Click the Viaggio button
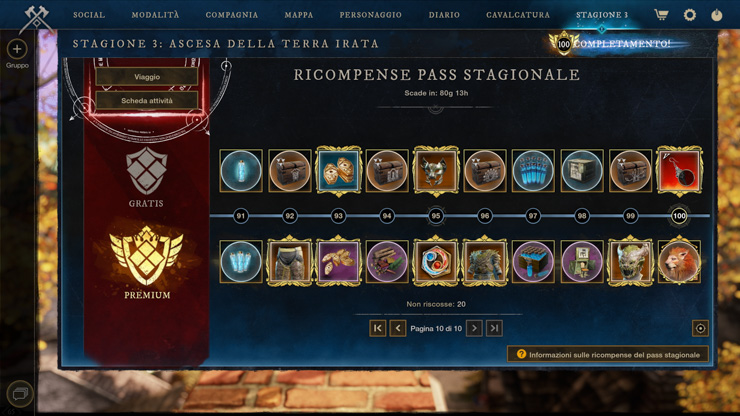 click(x=147, y=76)
